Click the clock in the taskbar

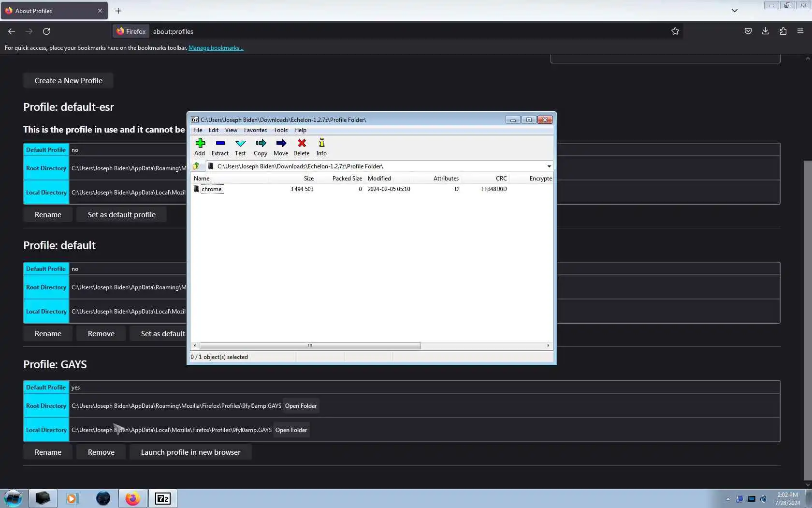[787, 499]
